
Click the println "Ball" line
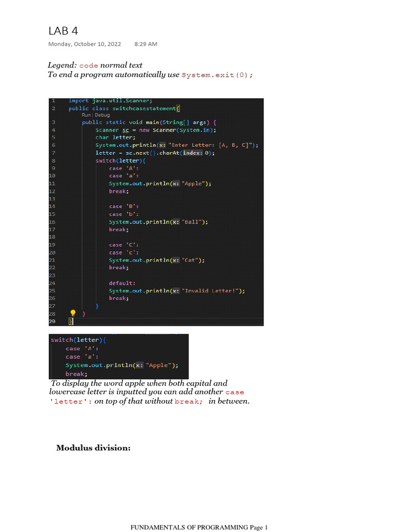tap(158, 222)
